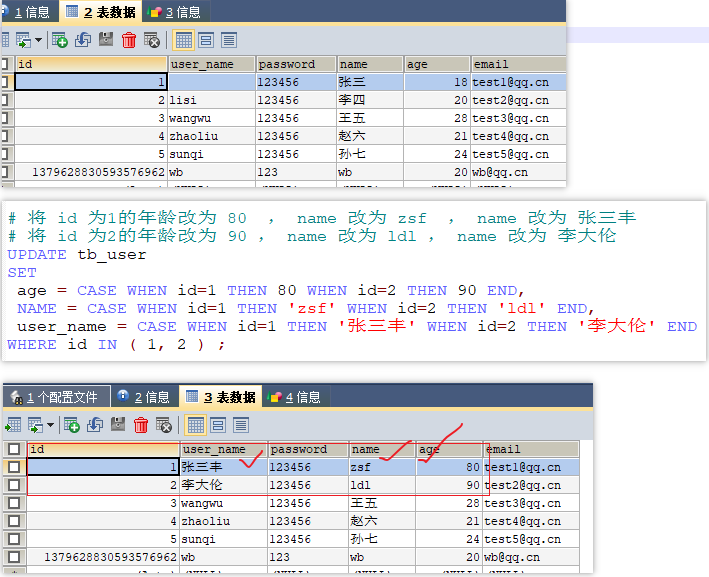This screenshot has height=577, width=709.
Task: Select 孙七 name cell in upper panel
Action: [x=370, y=154]
